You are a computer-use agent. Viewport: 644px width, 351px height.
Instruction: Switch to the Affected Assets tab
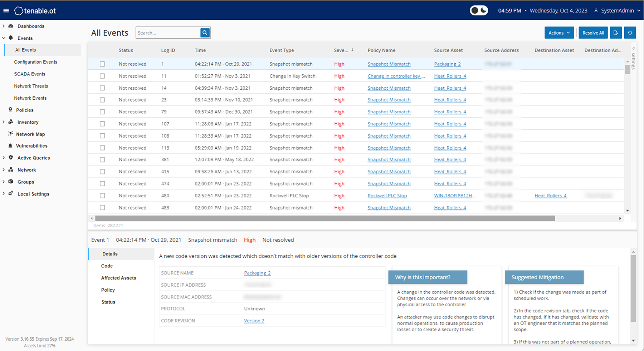(x=118, y=278)
